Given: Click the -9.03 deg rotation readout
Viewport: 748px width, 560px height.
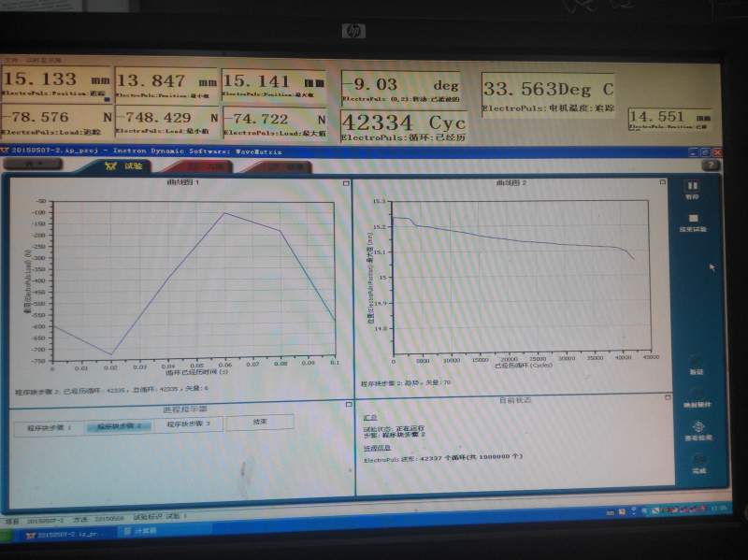Looking at the screenshot, I should (x=401, y=88).
